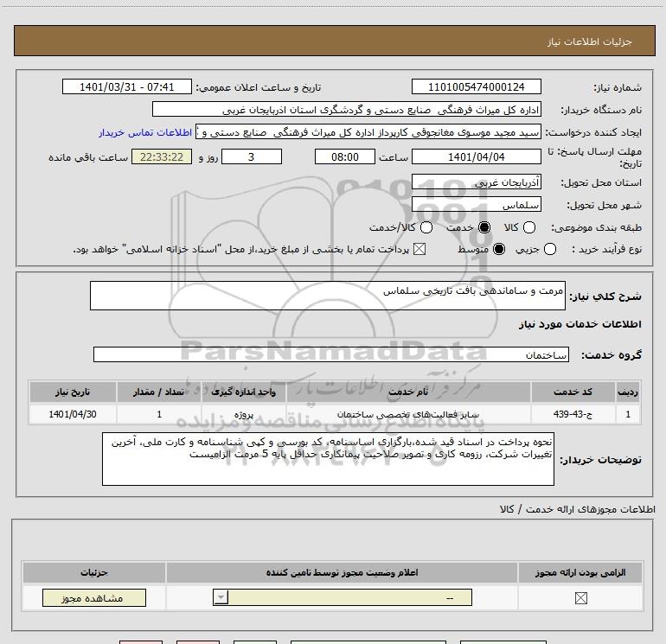Click the اعلام وضعیت مجوز توسط تامین کننده header
This screenshot has width=666, height=644.
[342, 572]
